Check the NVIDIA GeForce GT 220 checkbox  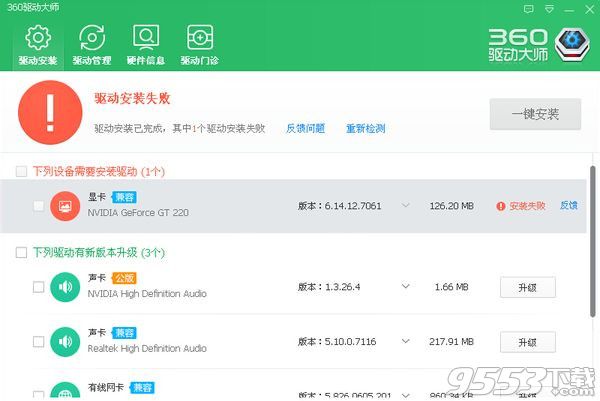pos(38,206)
